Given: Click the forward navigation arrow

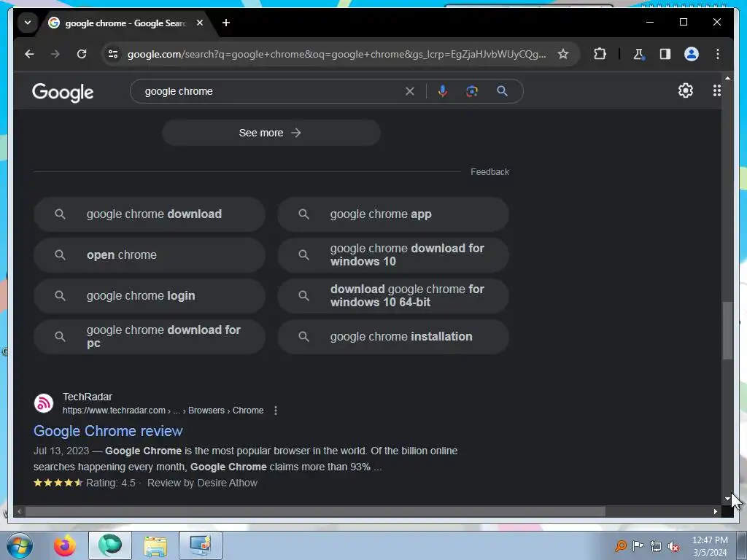Looking at the screenshot, I should (55, 54).
